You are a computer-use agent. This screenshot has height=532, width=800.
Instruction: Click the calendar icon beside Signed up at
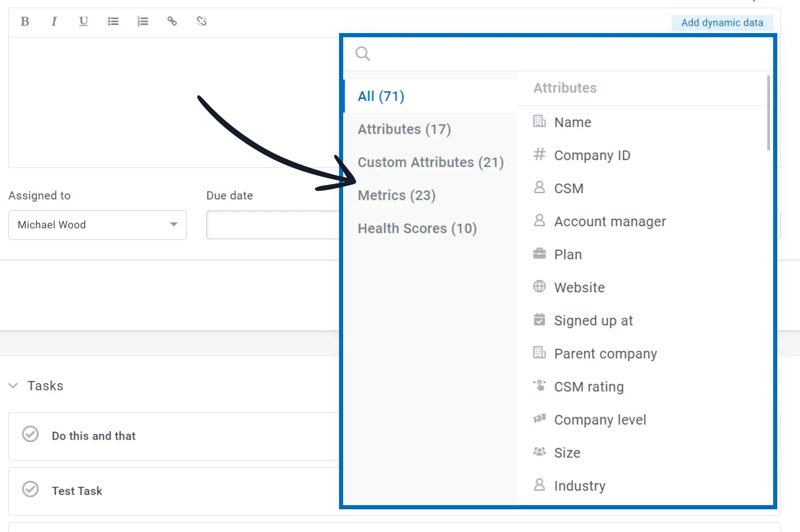[x=540, y=320]
